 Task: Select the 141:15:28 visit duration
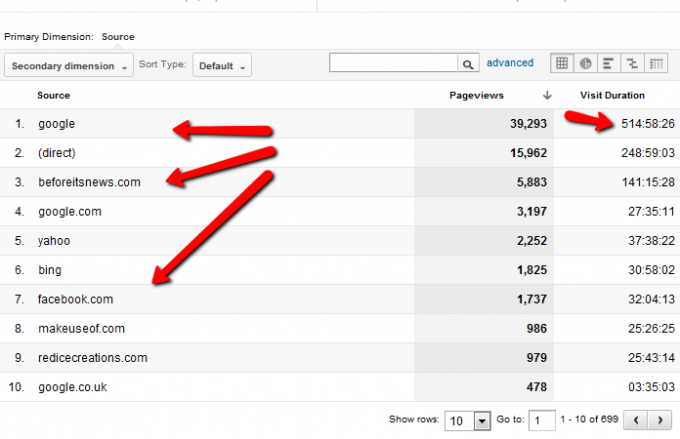pos(648,182)
